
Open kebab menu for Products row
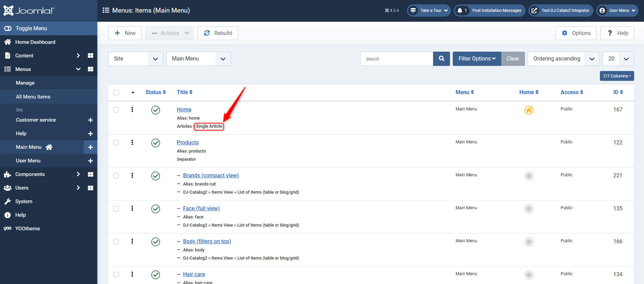pyautogui.click(x=132, y=143)
